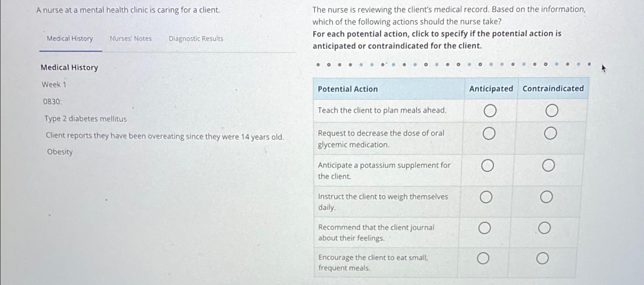
Task: Choose Contraindicated for small, frequent meals
Action: 543,259
